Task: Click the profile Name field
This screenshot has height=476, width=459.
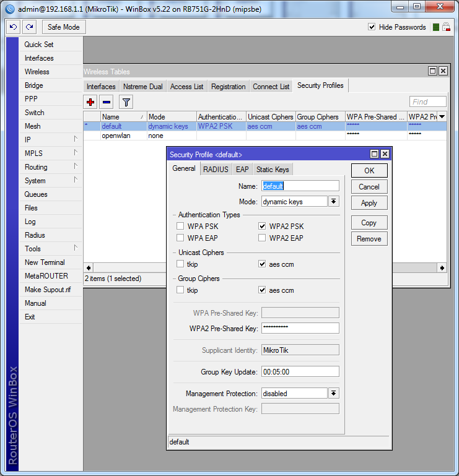Action: point(300,186)
